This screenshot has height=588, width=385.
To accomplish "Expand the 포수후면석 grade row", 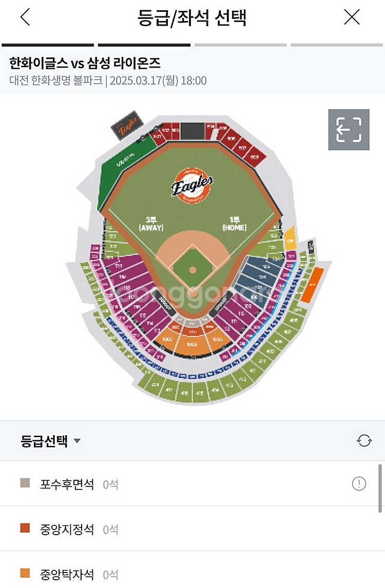I will click(x=67, y=484).
